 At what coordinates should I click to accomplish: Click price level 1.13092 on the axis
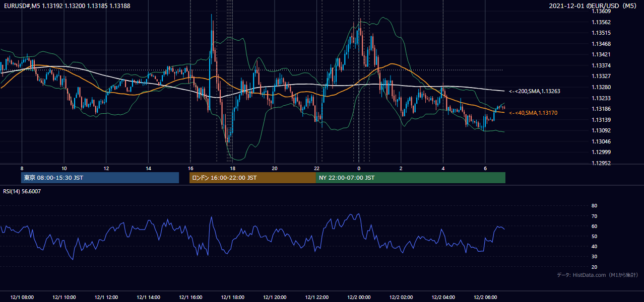click(601, 130)
